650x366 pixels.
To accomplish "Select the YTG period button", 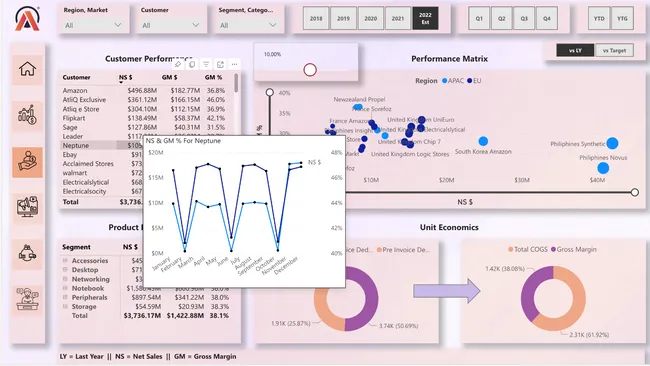I will (622, 19).
